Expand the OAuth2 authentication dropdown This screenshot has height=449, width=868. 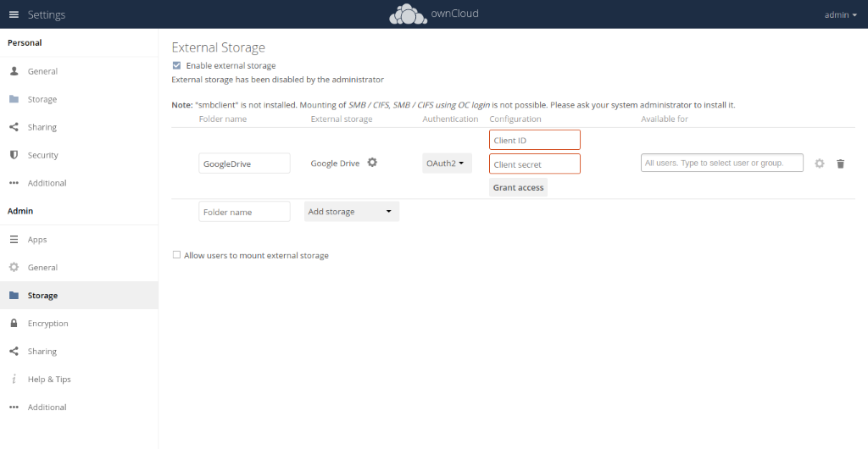point(447,163)
